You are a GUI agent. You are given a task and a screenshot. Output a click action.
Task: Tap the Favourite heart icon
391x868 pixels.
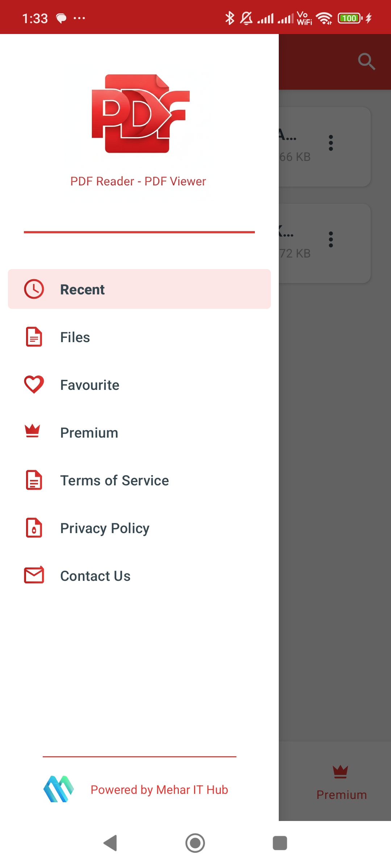[34, 384]
